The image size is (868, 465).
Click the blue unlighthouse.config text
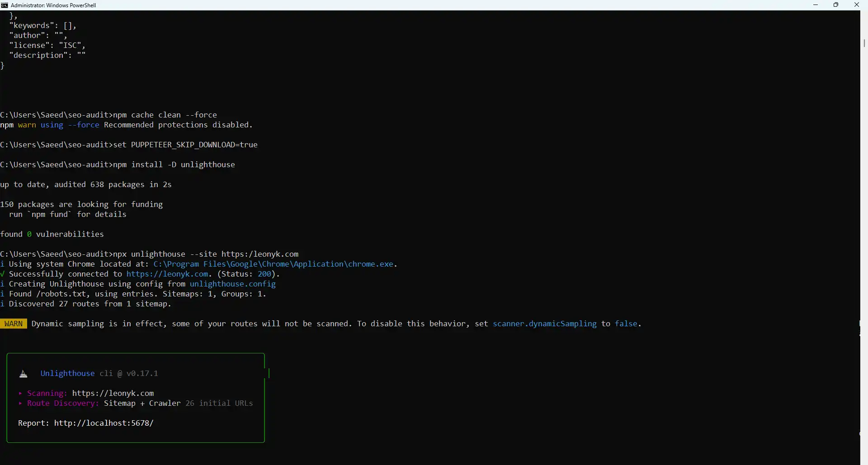click(232, 284)
